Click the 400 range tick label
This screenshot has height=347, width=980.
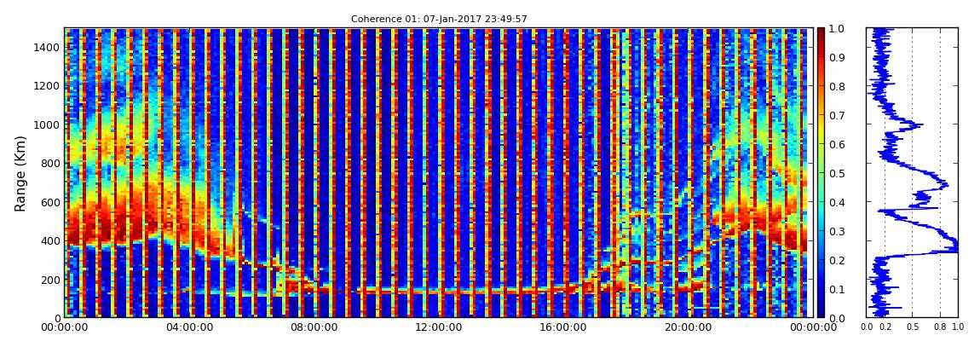50,240
